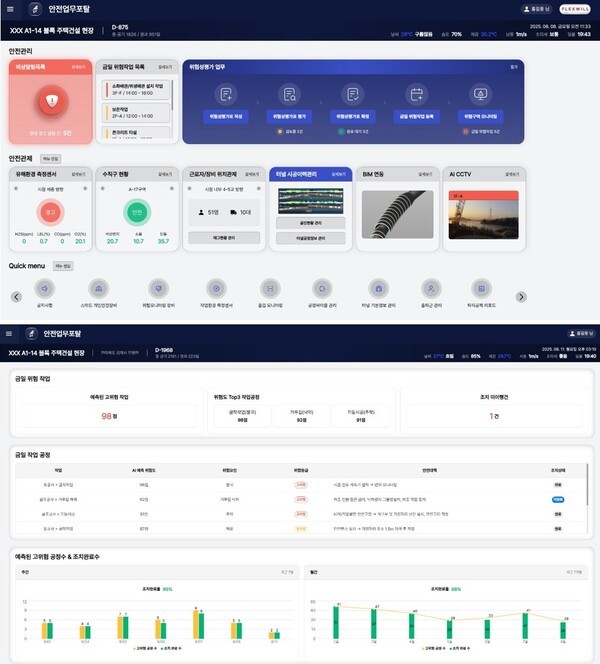Click the equipment truck count icon

(233, 213)
